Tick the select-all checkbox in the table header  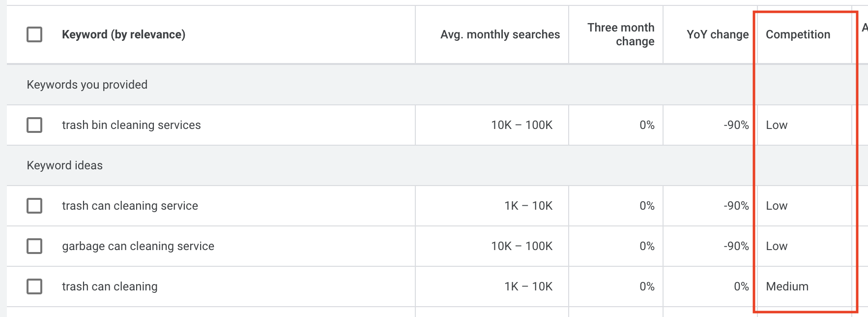tap(34, 34)
